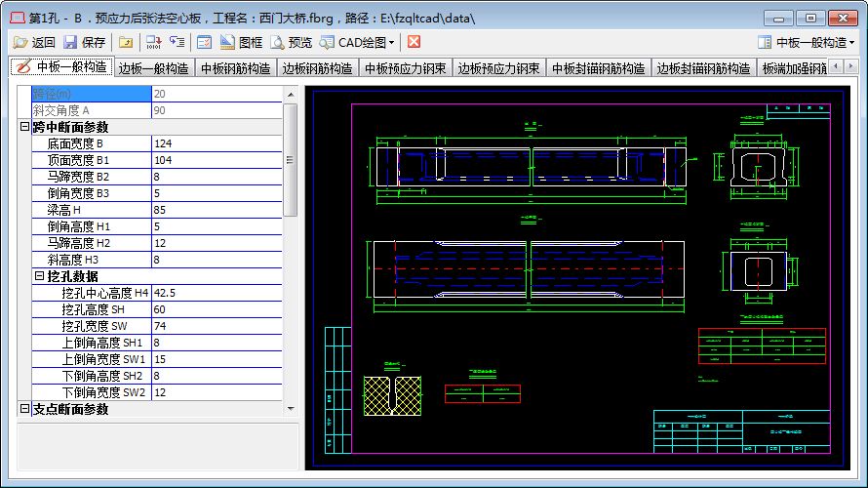Edit the 斜高度 H3 value 8
Viewport: 868px width, 488px height.
coord(217,260)
